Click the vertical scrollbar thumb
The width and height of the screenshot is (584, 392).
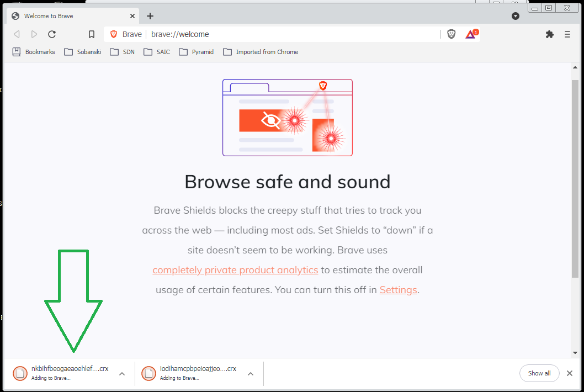(575, 179)
